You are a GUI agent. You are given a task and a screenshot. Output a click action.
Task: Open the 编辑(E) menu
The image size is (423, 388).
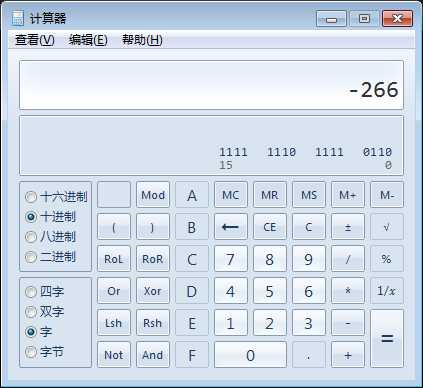point(88,40)
